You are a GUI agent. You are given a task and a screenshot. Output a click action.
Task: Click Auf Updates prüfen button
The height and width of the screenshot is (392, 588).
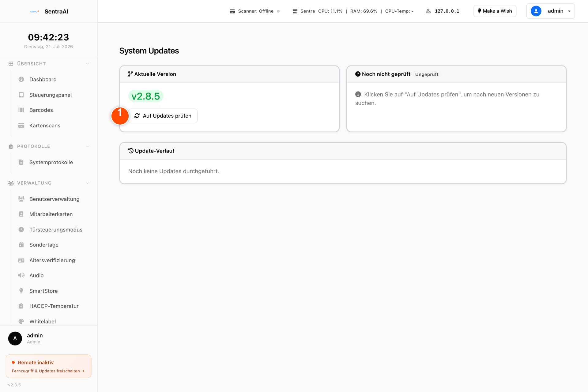coord(163,116)
